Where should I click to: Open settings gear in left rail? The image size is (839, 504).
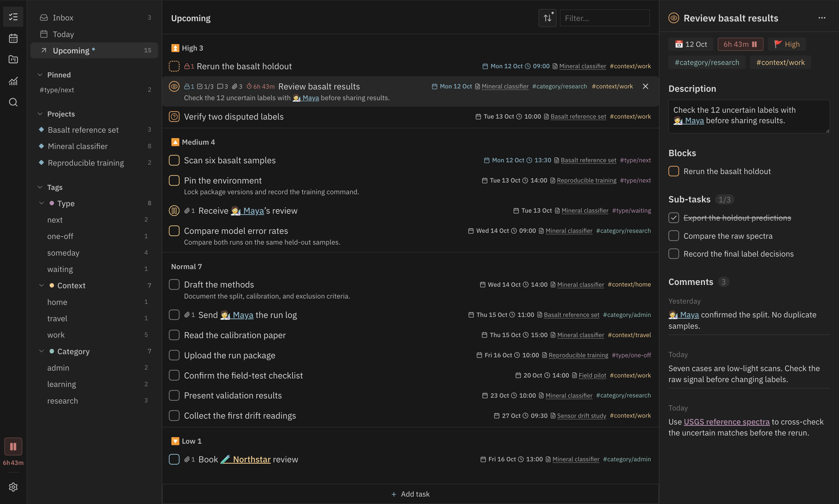point(13,487)
